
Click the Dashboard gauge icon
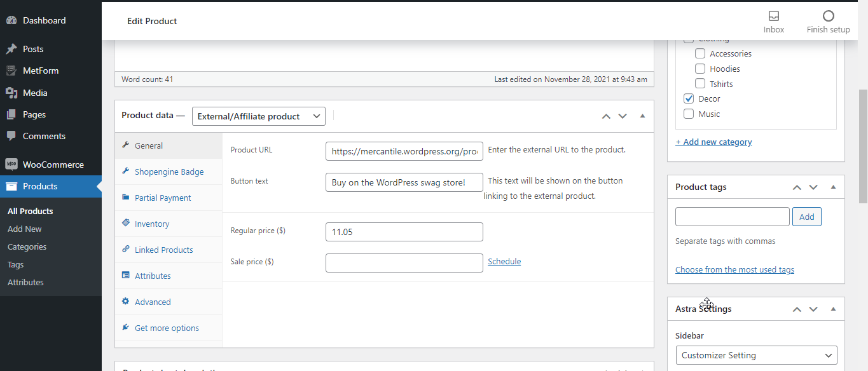(11, 20)
